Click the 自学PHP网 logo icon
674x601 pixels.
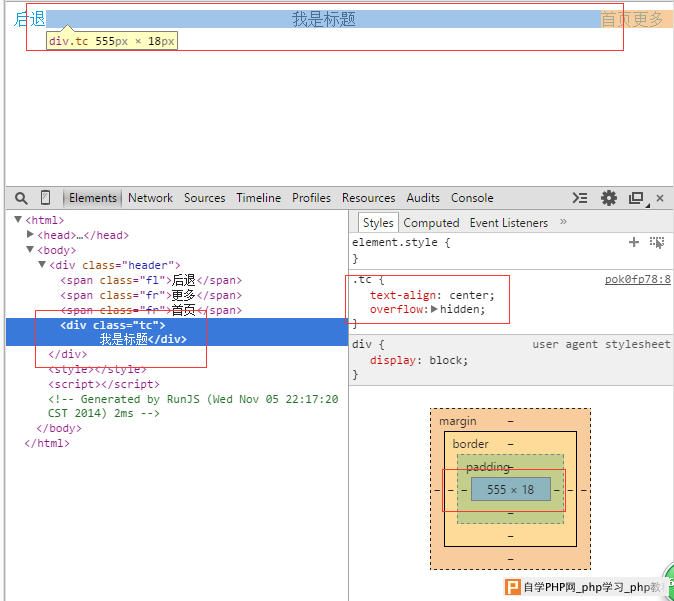tap(512, 587)
